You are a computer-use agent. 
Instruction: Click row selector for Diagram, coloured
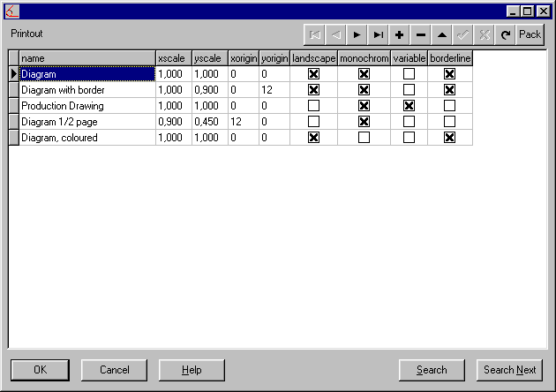click(x=13, y=138)
